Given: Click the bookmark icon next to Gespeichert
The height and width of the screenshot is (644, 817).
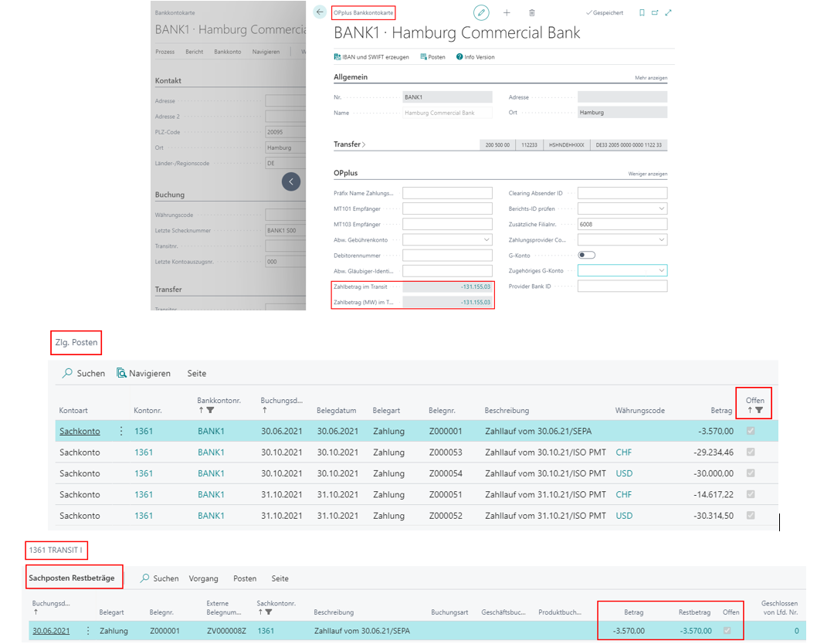Looking at the screenshot, I should click(642, 12).
